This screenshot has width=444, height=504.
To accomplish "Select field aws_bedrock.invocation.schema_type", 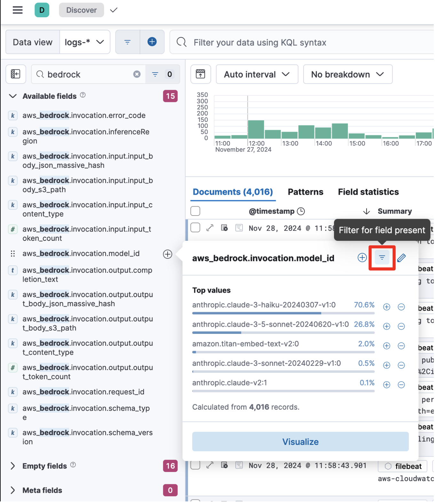I will tap(86, 413).
